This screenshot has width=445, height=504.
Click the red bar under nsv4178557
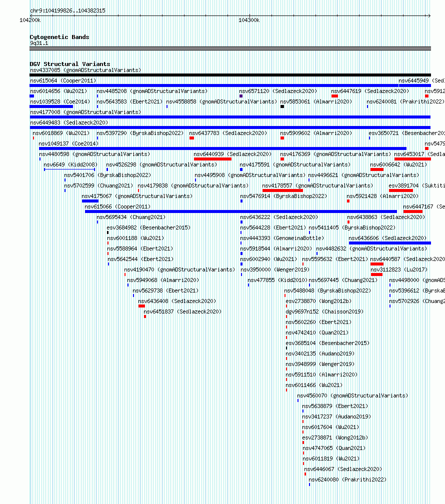click(x=282, y=190)
